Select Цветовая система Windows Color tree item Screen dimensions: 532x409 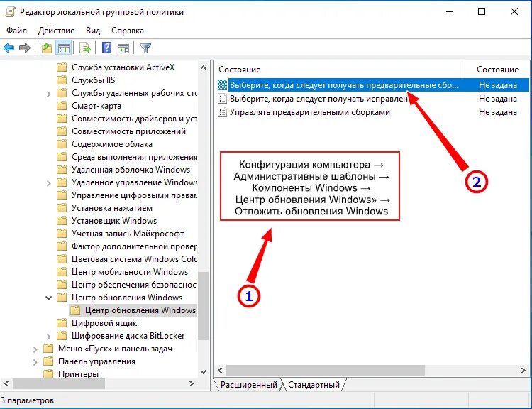tap(134, 259)
